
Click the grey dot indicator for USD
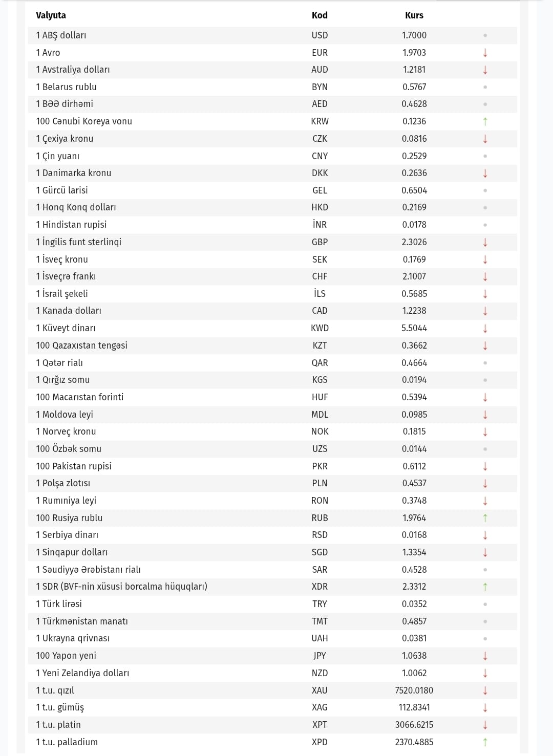pyautogui.click(x=485, y=35)
